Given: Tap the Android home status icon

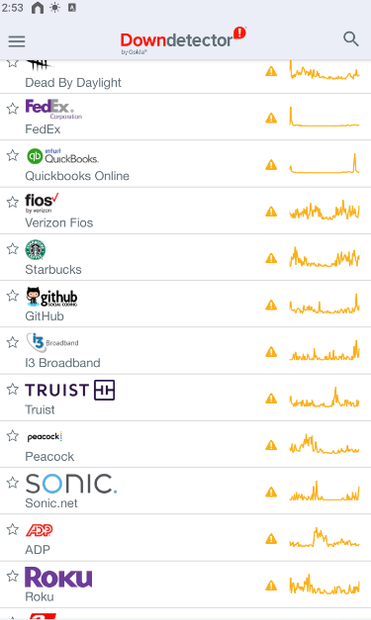Looking at the screenshot, I should 38,8.
